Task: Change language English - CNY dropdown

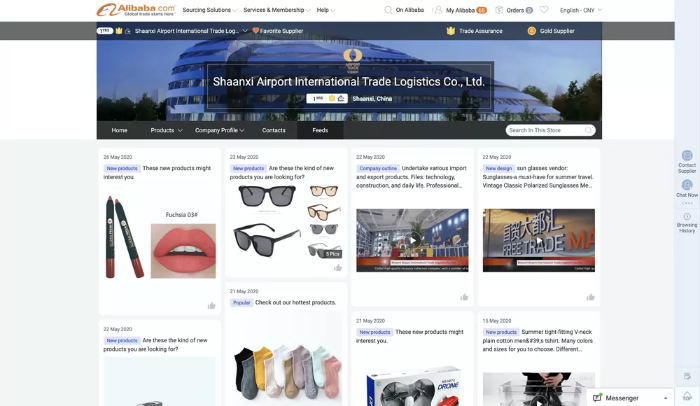Action: (581, 10)
